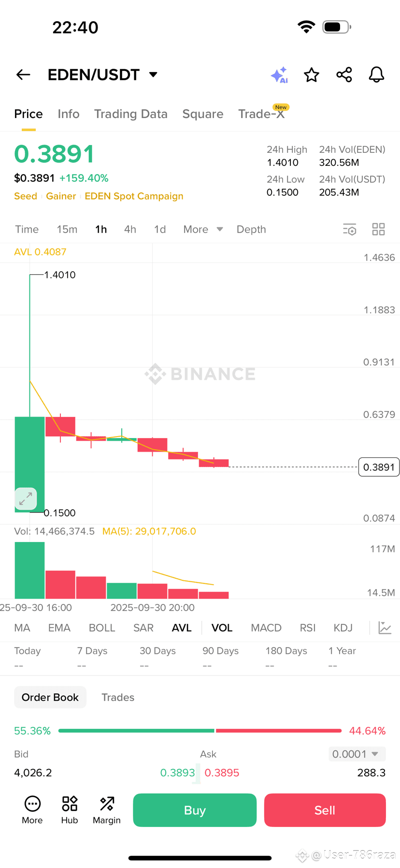Open the indicator chart line icon
The image size is (400, 868).
(385, 628)
